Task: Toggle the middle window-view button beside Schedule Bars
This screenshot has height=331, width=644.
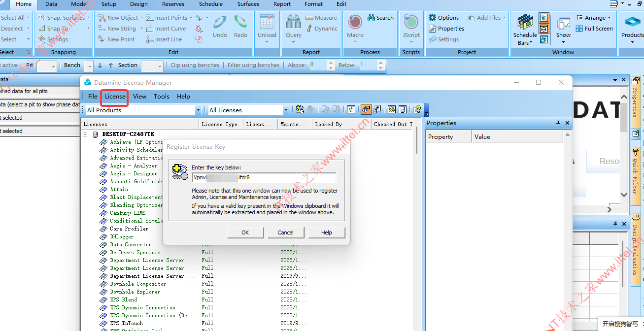Action: coord(544,29)
